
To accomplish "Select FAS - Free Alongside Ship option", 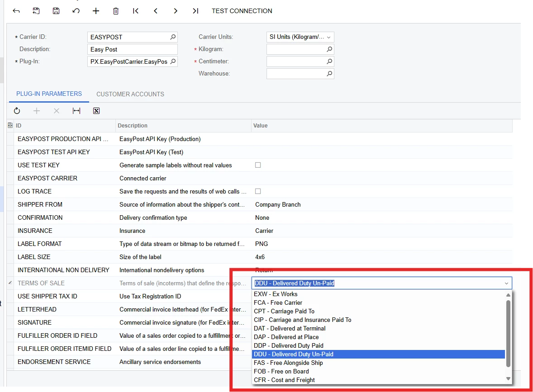I will (x=379, y=363).
